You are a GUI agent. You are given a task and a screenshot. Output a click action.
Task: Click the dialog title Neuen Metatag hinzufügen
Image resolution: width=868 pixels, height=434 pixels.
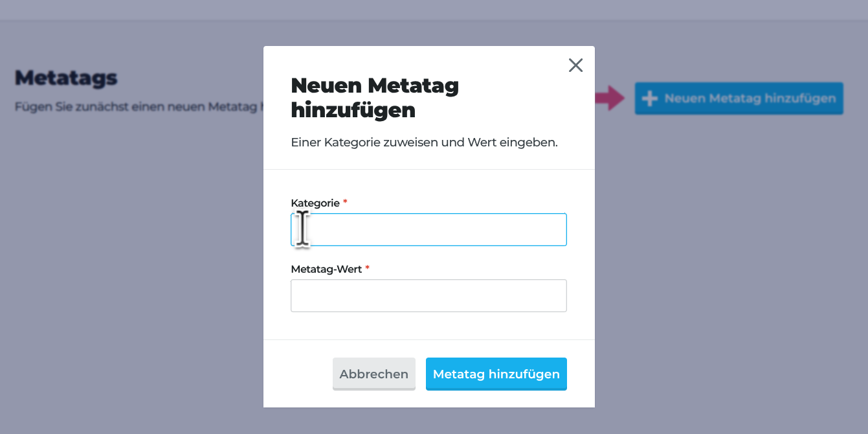(375, 97)
